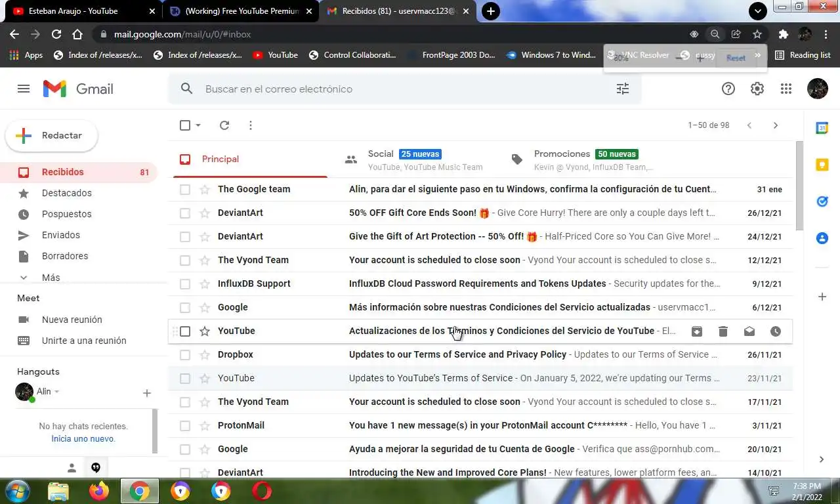Open Alin status dropdown in Hangouts
840x504 pixels.
[x=56, y=392]
